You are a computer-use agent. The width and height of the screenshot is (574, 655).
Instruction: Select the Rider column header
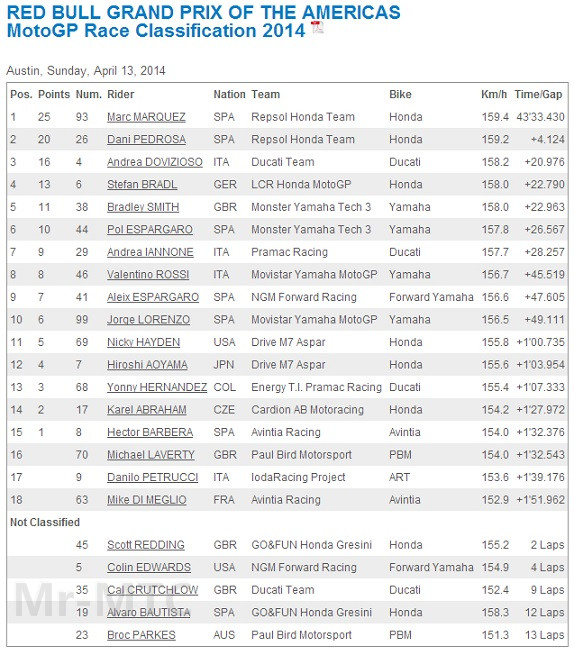click(121, 94)
